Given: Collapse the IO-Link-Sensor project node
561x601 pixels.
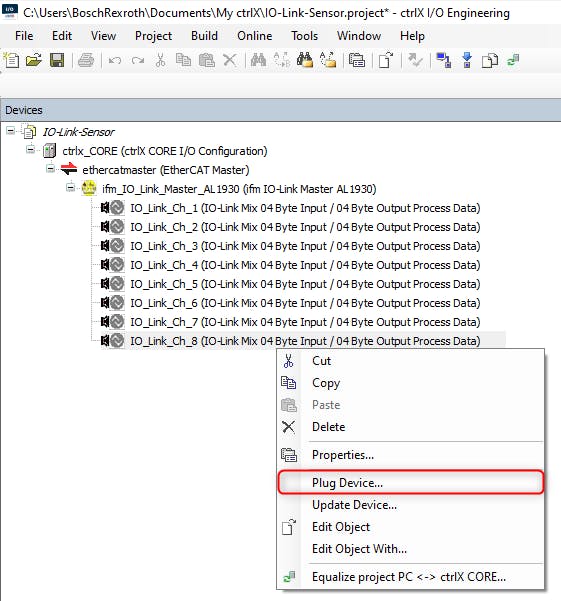Looking at the screenshot, I should (x=10, y=131).
